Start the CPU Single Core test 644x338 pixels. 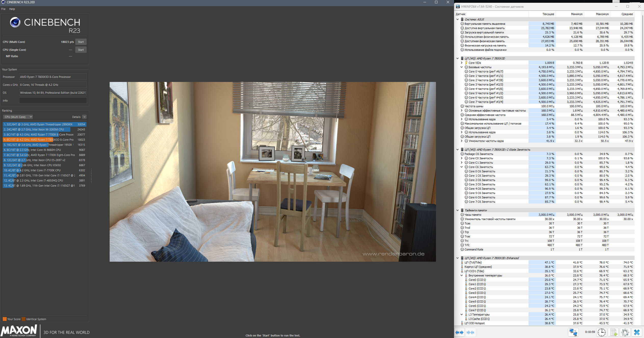coord(81,50)
